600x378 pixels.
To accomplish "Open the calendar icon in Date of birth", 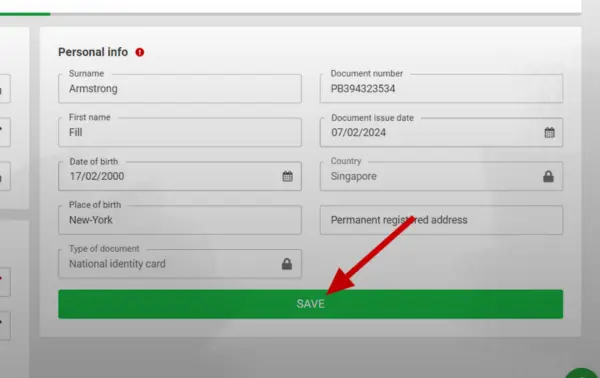I will click(x=287, y=176).
